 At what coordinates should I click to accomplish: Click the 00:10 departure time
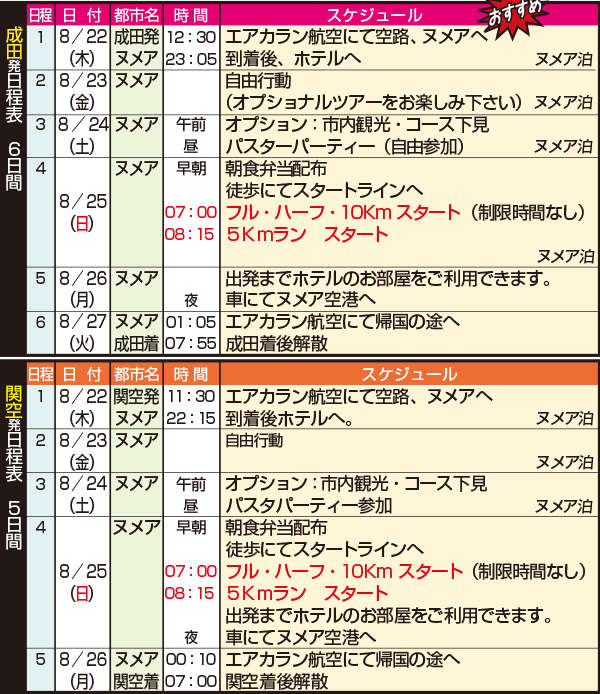tap(191, 659)
